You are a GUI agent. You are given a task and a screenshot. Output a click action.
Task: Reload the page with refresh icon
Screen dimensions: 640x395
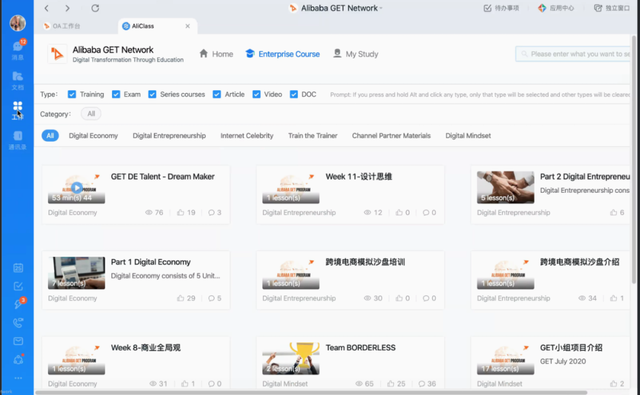point(95,8)
